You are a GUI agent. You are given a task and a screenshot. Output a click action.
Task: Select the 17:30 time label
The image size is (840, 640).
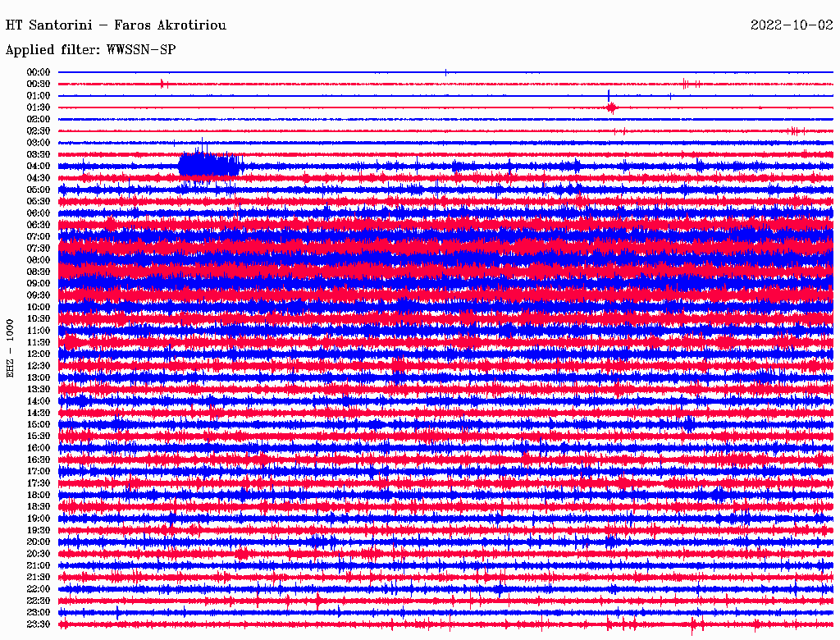(39, 483)
